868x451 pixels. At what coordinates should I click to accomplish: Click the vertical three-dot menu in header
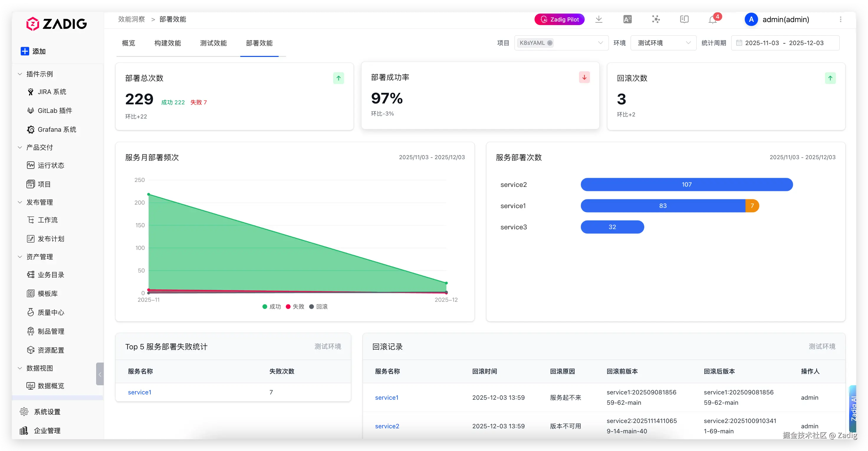point(840,19)
